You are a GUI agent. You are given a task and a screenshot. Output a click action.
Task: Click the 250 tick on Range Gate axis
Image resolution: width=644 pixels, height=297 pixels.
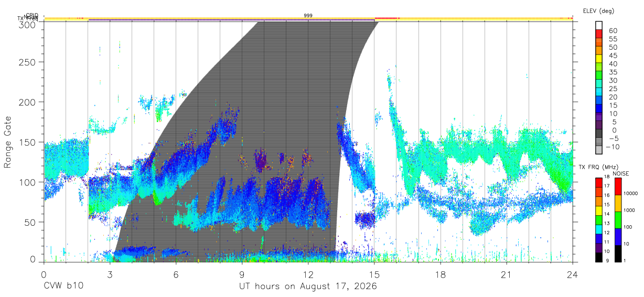tap(27, 62)
